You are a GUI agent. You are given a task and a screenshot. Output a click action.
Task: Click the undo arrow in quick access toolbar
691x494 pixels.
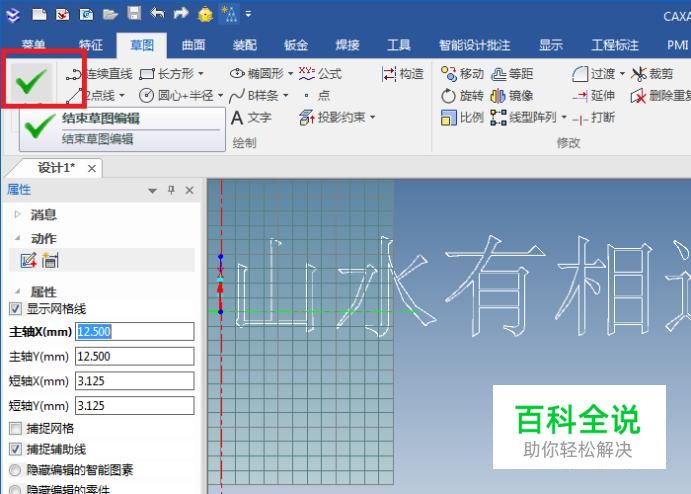(x=157, y=13)
